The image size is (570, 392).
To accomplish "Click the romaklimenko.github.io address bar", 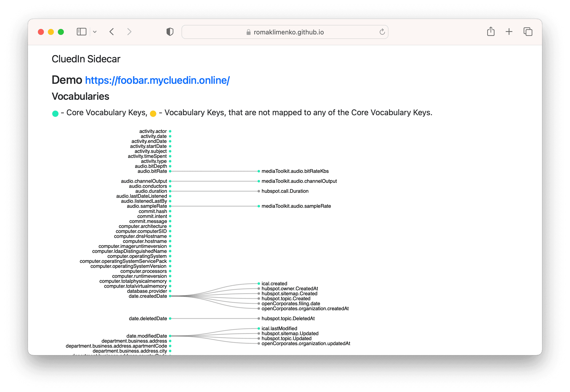I will click(288, 32).
